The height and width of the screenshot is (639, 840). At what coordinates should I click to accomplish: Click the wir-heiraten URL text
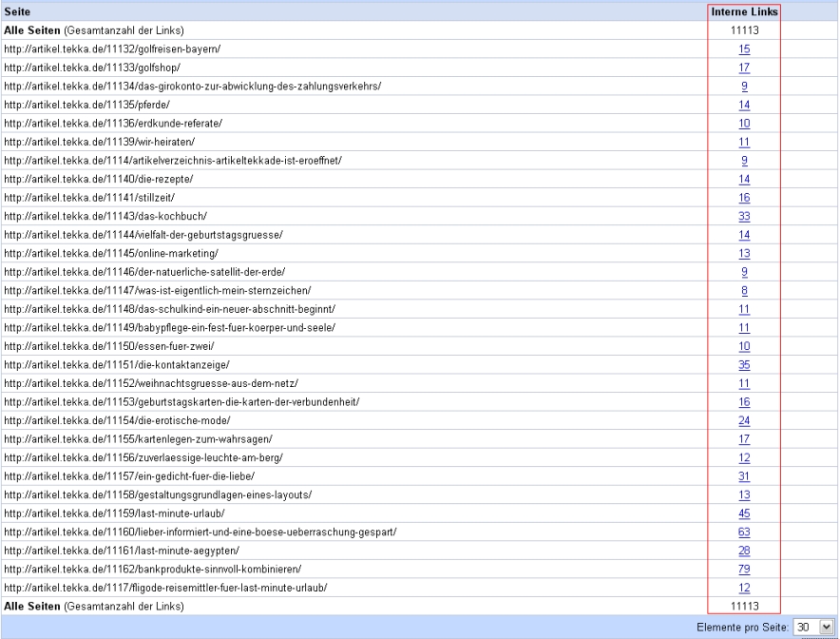pos(99,142)
